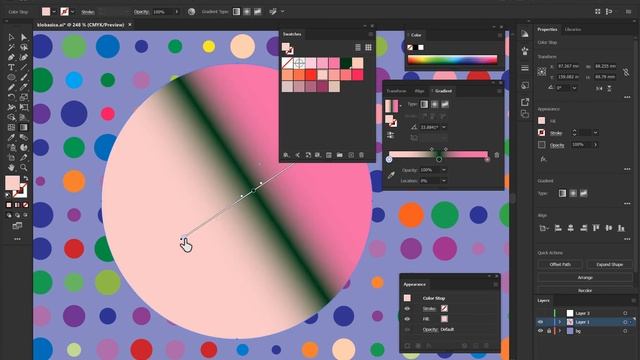Select dark green gradient stop on slider
The width and height of the screenshot is (640, 360).
[439, 158]
